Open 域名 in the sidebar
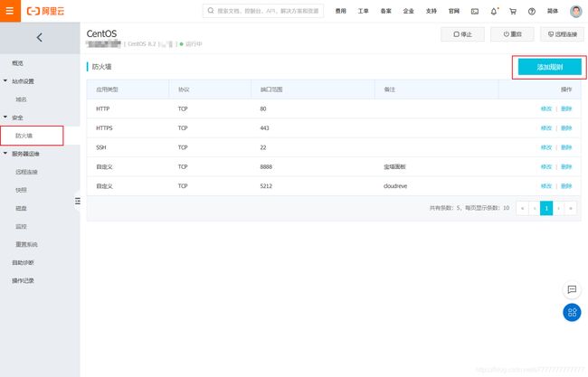The height and width of the screenshot is (377, 588). click(x=21, y=99)
